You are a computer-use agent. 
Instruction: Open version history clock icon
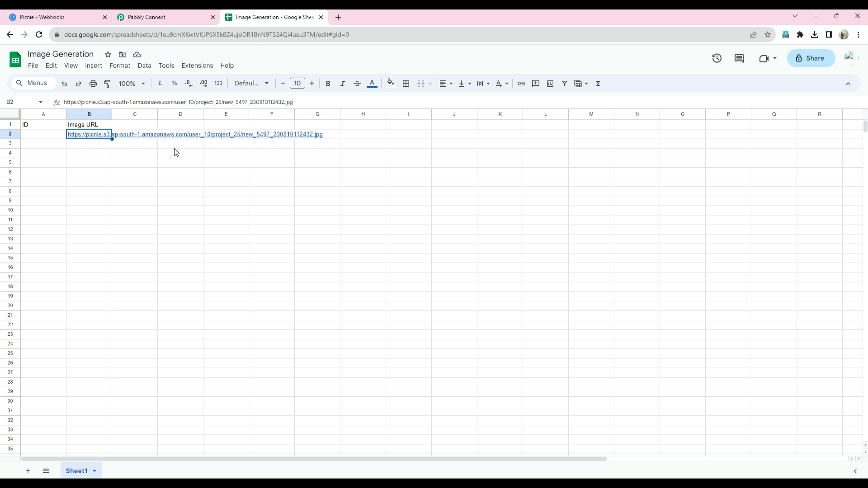pyautogui.click(x=717, y=58)
